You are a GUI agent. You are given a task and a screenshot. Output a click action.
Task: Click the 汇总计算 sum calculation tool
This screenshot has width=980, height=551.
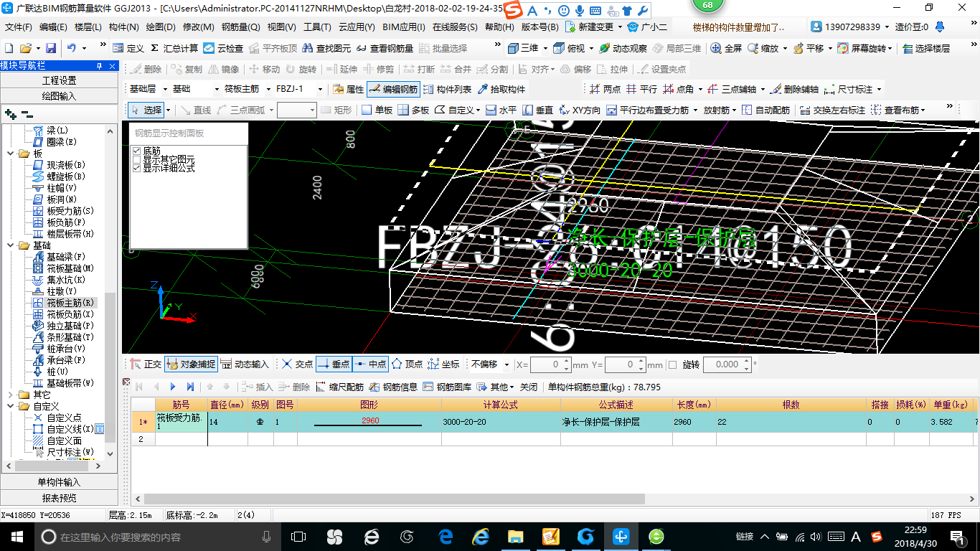(174, 48)
